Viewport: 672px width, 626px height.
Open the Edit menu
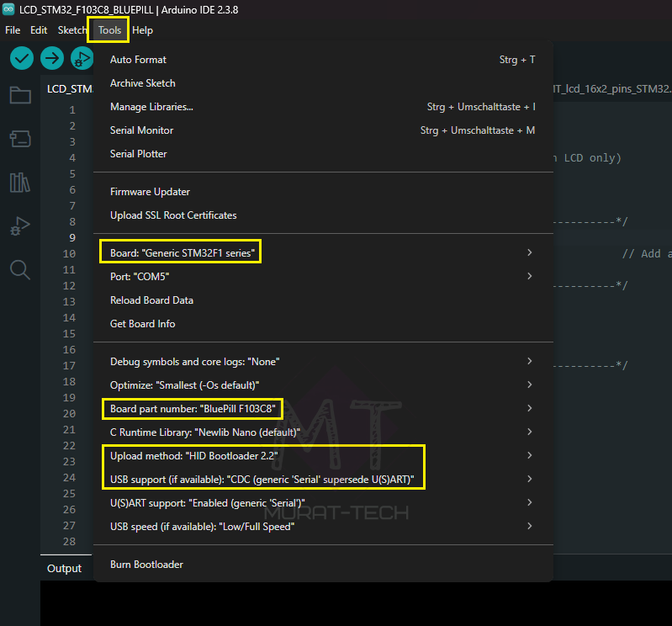coord(39,30)
